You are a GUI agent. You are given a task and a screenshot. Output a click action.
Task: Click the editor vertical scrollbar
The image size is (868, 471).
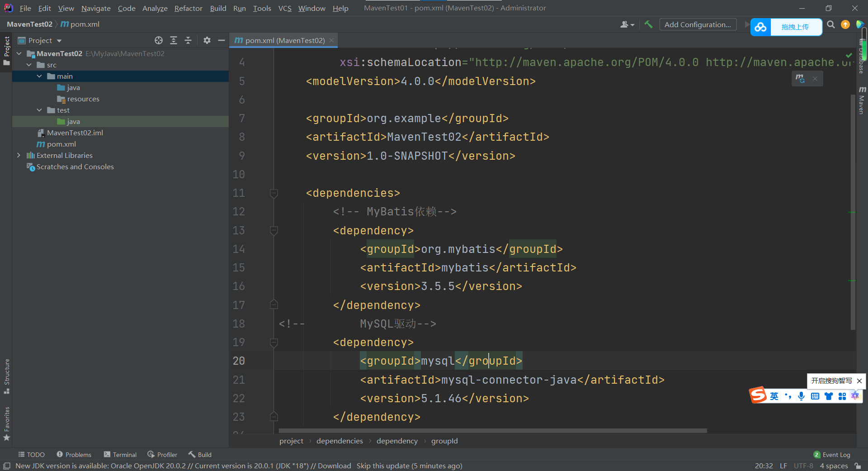853,213
